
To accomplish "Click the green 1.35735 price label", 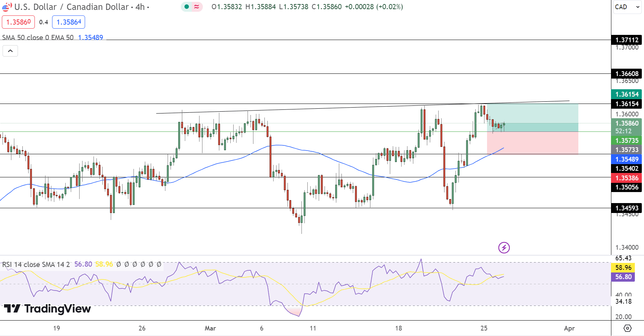I will tap(626, 141).
